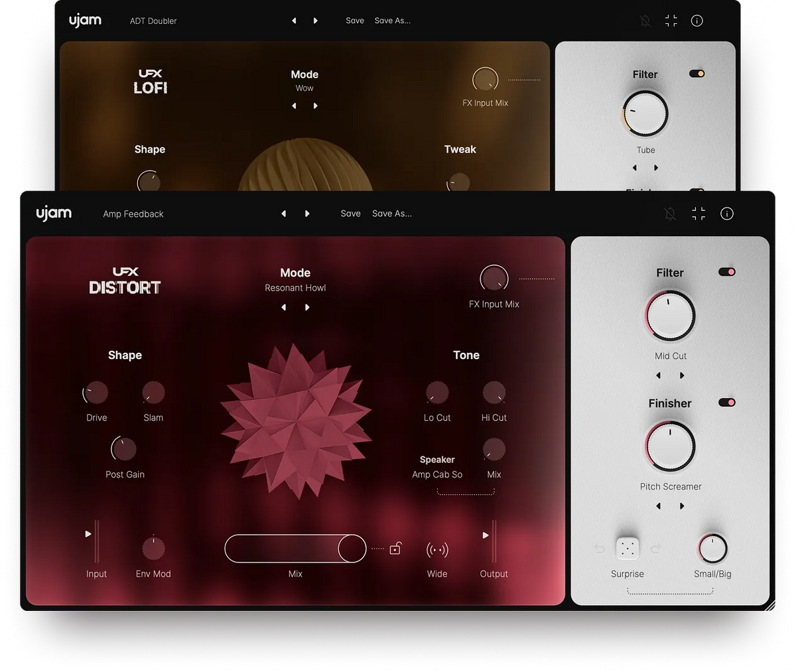Open the Amp Feedback preset name

(133, 214)
